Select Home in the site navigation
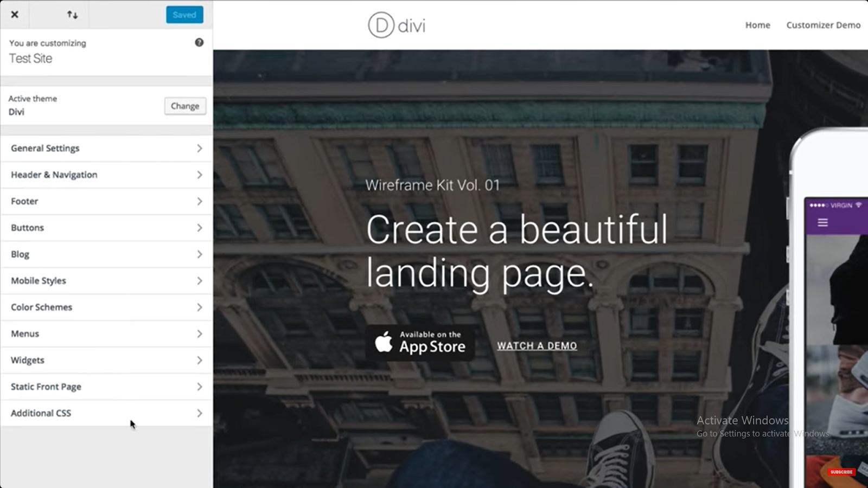868x488 pixels. click(757, 25)
